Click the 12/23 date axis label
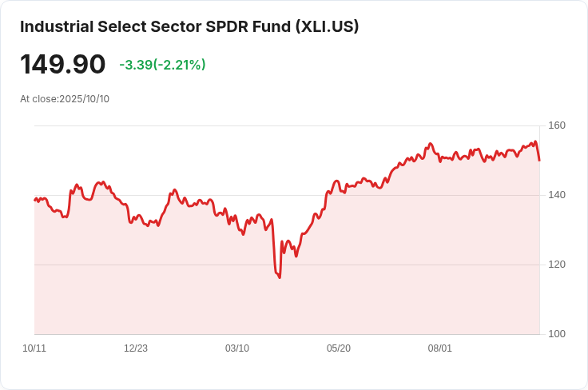 136,348
